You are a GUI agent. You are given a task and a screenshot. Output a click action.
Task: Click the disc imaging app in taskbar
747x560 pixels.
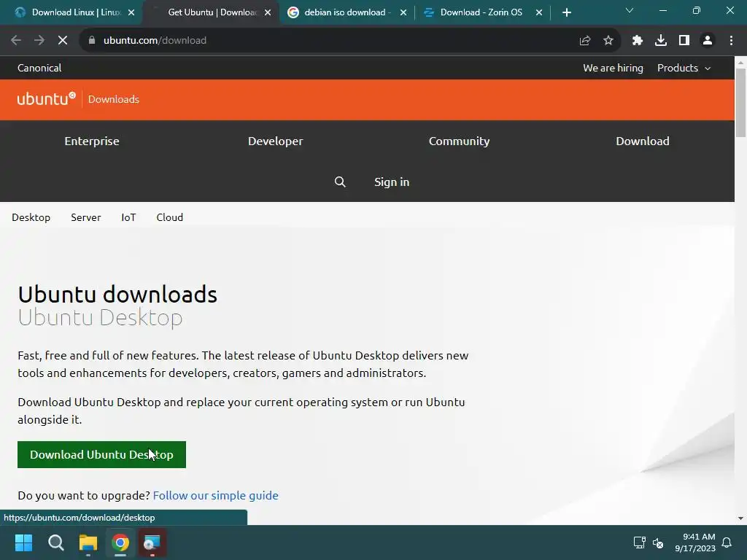click(x=152, y=542)
